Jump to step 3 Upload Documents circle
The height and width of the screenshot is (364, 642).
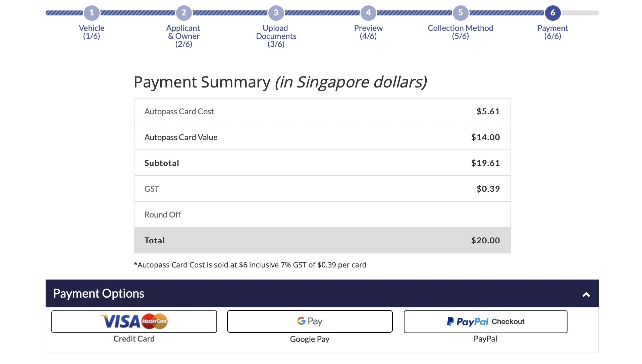coord(276,13)
